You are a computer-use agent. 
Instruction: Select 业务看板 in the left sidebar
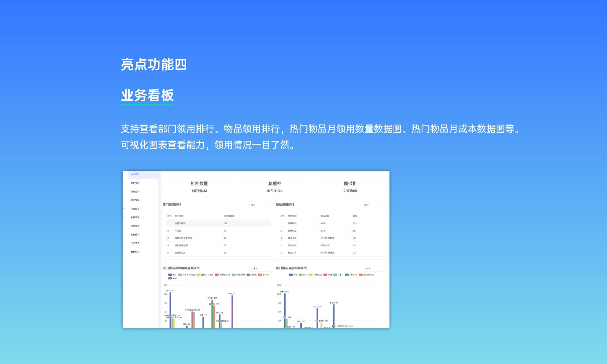[135, 174]
